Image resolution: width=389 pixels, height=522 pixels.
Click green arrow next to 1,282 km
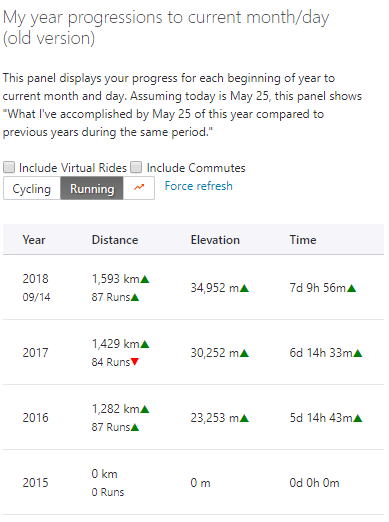point(145,409)
